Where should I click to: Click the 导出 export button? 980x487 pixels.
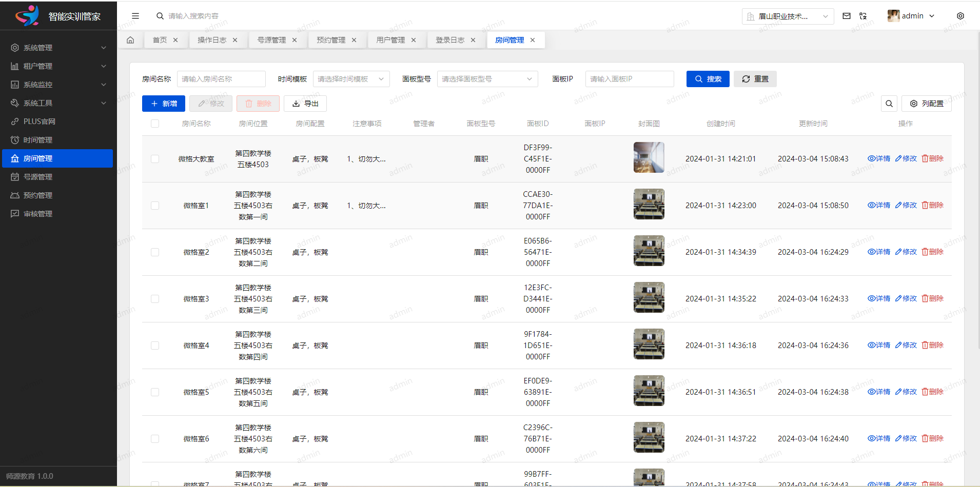tap(305, 104)
